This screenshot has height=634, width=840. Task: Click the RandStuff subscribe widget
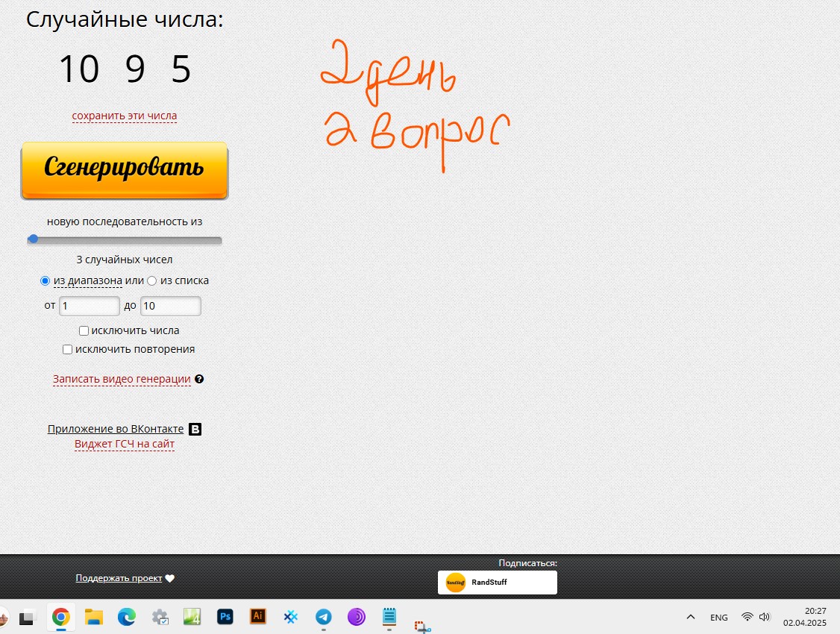click(497, 582)
